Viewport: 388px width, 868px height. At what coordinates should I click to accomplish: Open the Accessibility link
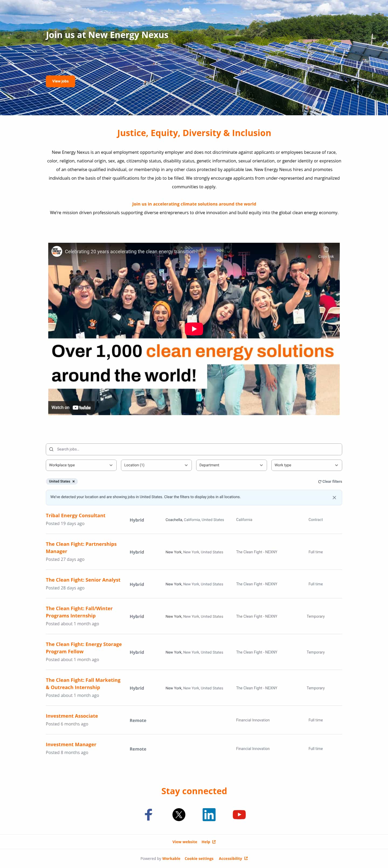coord(233,859)
